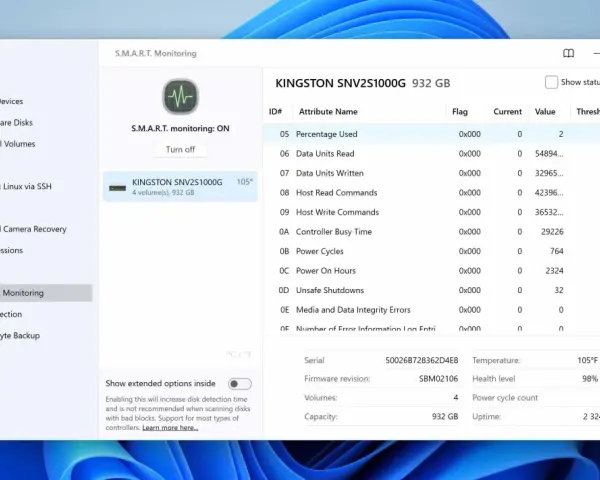Click the Kingston drive icon in disk list
The width and height of the screenshot is (600, 480).
point(117,188)
